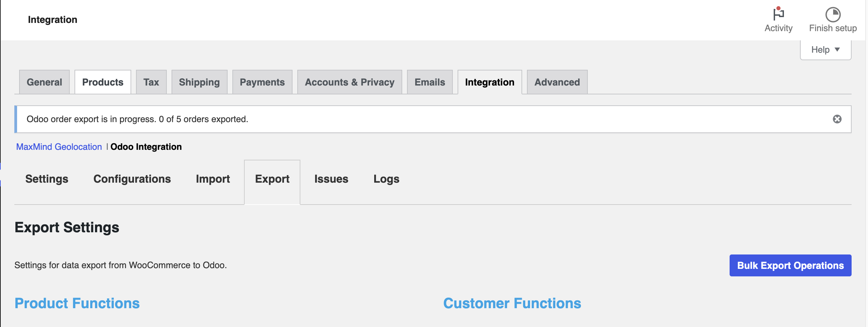Image resolution: width=868 pixels, height=327 pixels.
Task: View the Issues section
Action: pyautogui.click(x=331, y=179)
